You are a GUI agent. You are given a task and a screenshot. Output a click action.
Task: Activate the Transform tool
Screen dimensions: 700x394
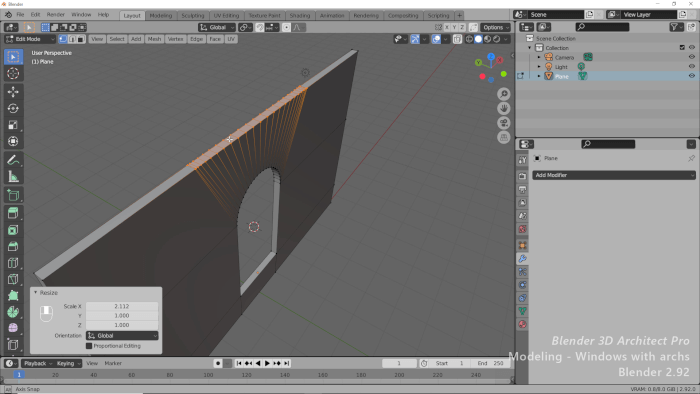(13, 141)
